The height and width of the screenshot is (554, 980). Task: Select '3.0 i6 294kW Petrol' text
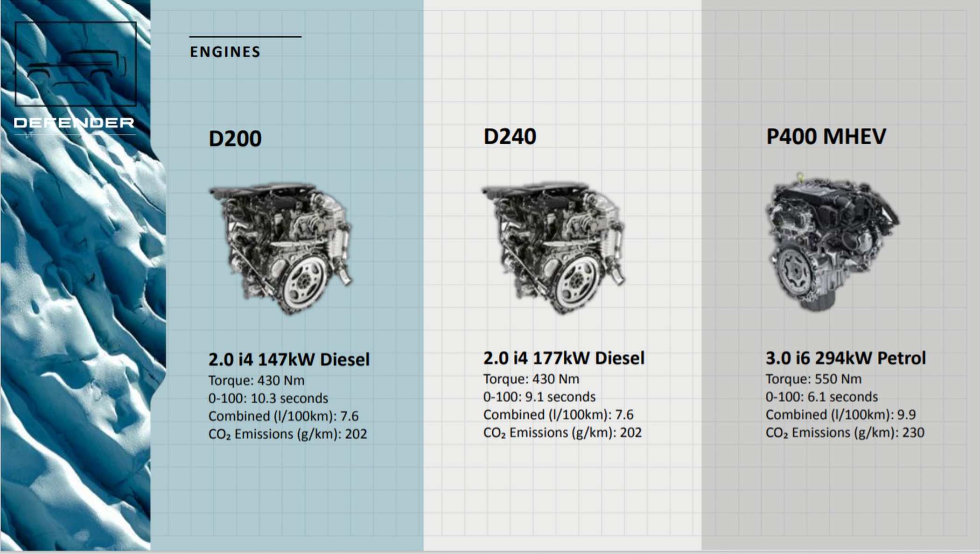pos(846,358)
